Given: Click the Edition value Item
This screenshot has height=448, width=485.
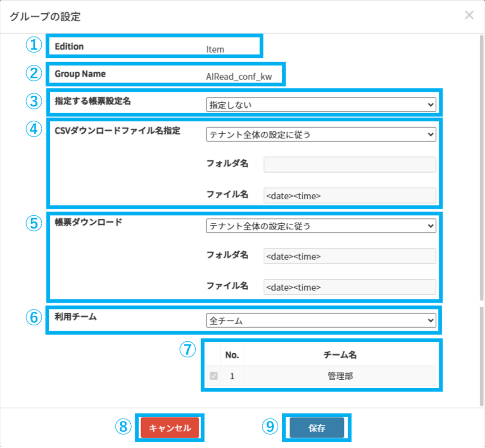Looking at the screenshot, I should (x=215, y=49).
